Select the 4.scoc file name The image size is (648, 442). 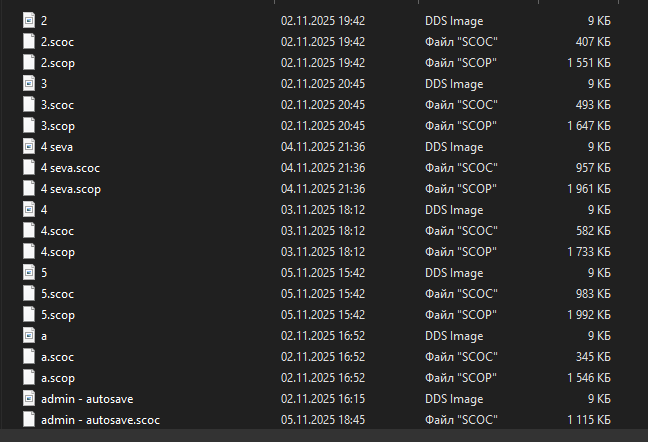tap(58, 230)
